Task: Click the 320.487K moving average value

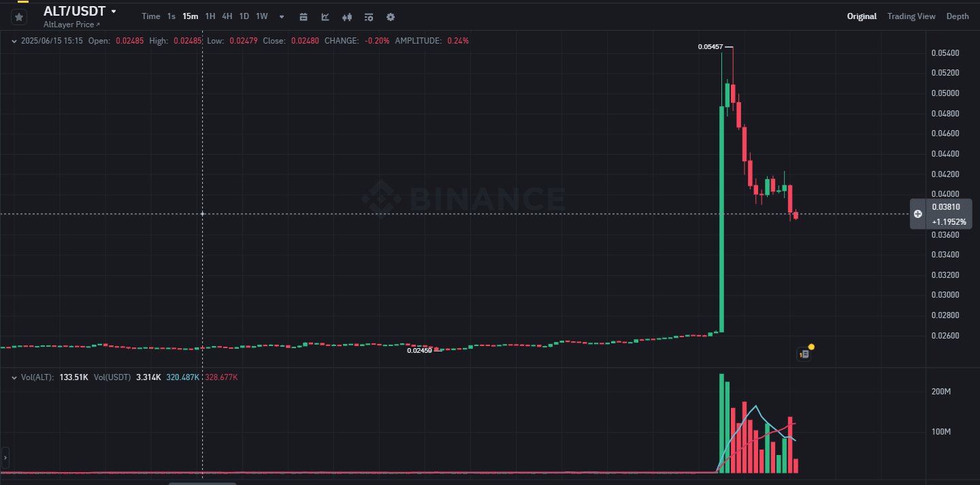Action: 182,377
